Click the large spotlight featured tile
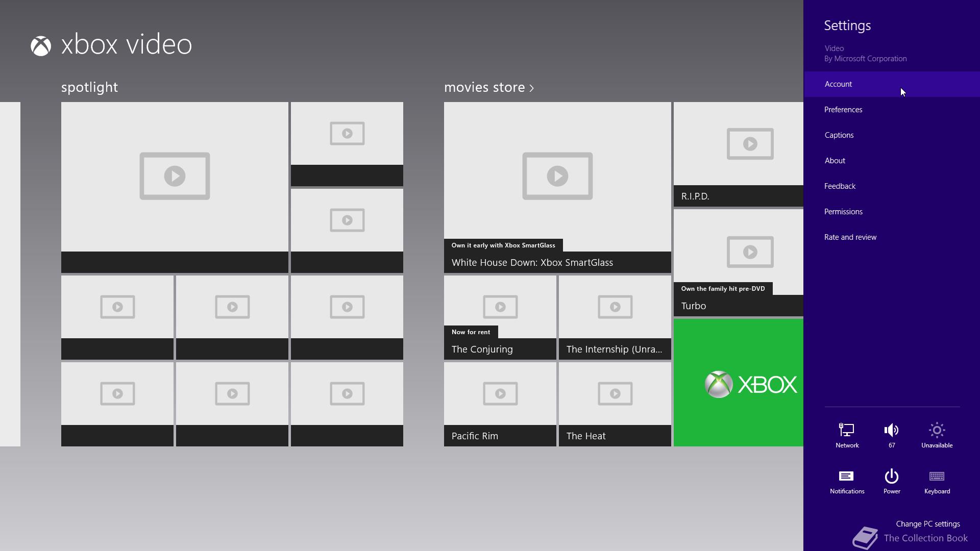 (x=175, y=187)
